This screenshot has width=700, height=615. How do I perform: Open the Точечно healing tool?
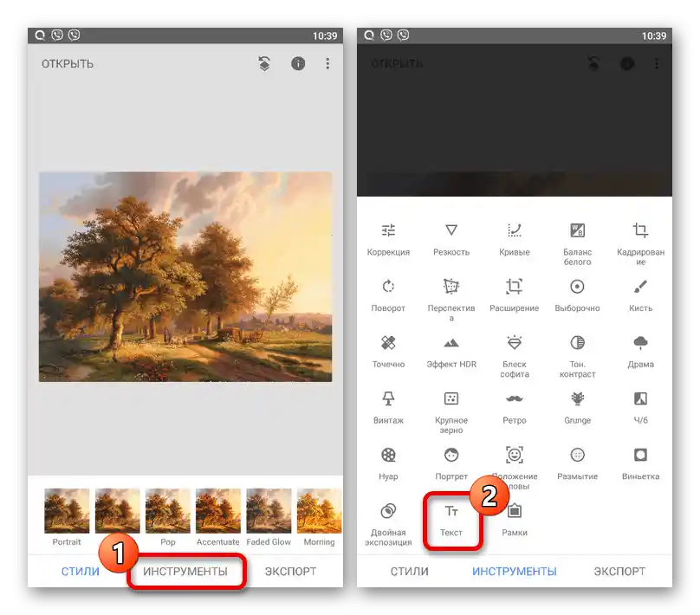point(388,352)
